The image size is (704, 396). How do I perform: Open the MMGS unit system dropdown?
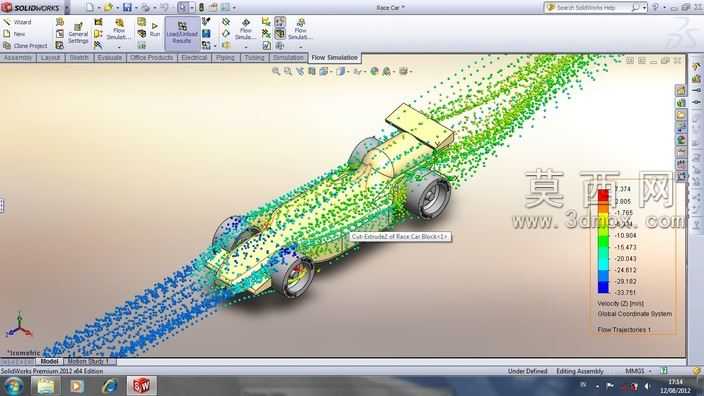pyautogui.click(x=638, y=371)
